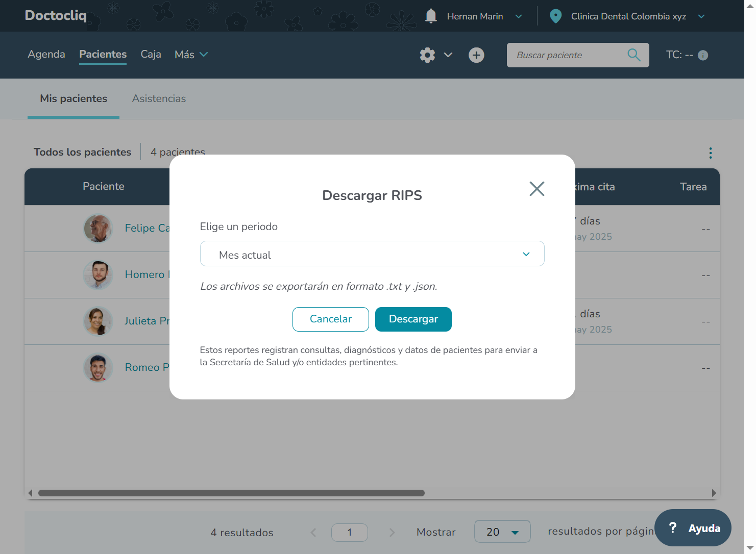756x554 pixels.
Task: Click the search magnifier icon
Action: pos(633,55)
